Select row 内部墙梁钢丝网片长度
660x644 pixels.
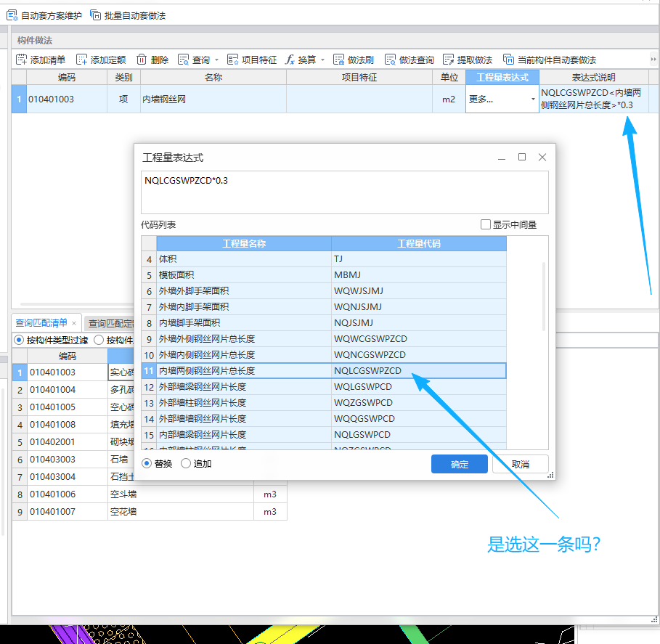point(324,435)
